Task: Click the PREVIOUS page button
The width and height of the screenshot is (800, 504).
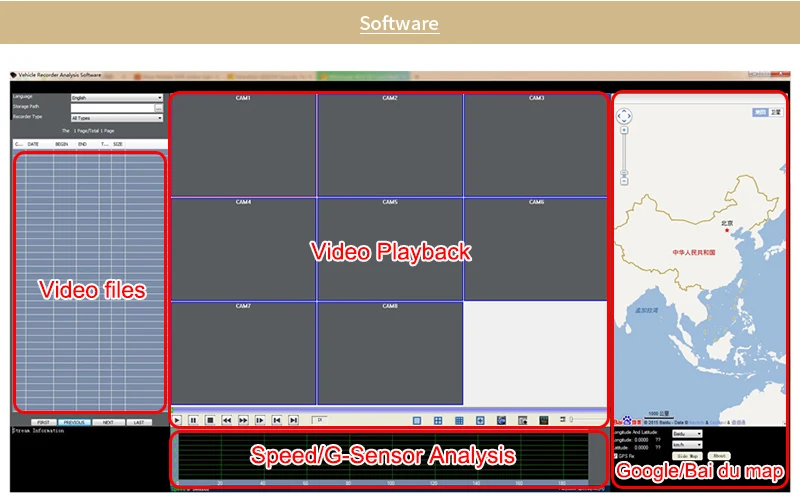Action: (74, 422)
